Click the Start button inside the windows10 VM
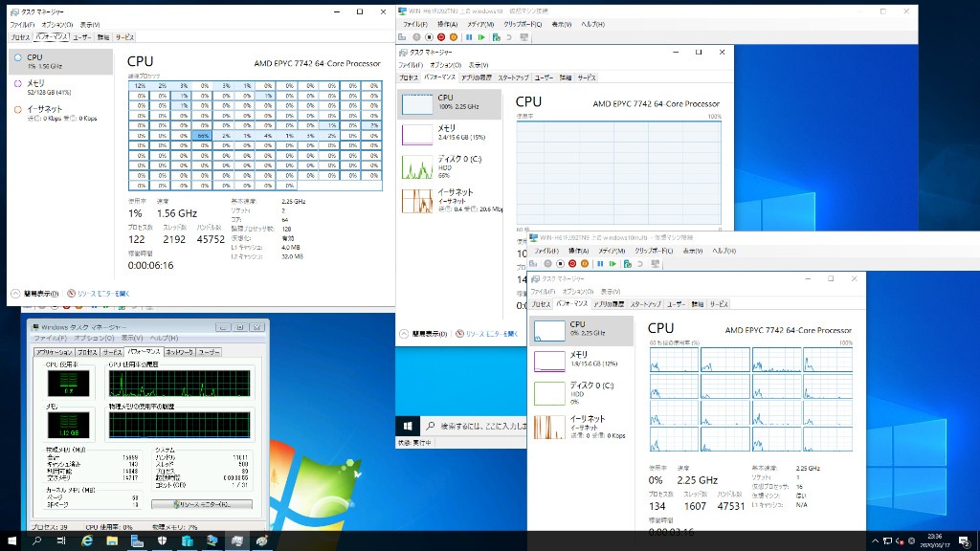This screenshot has height=551, width=980. 407,426
